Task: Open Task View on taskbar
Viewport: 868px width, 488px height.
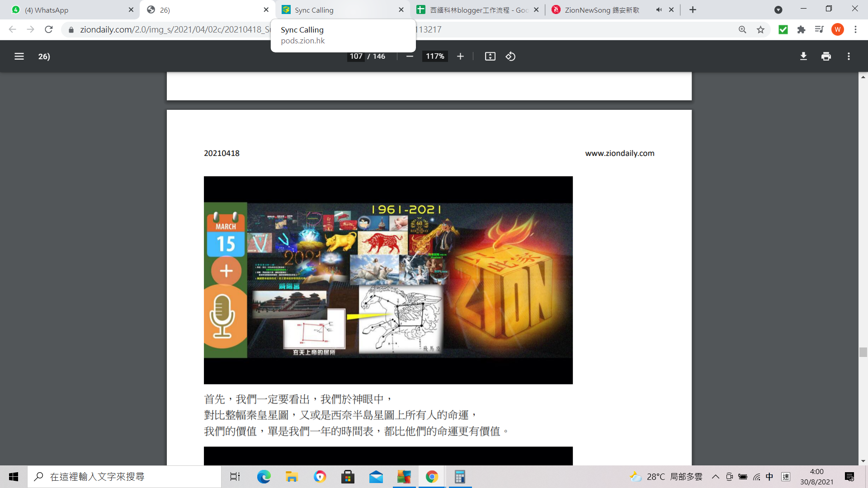Action: coord(235,477)
